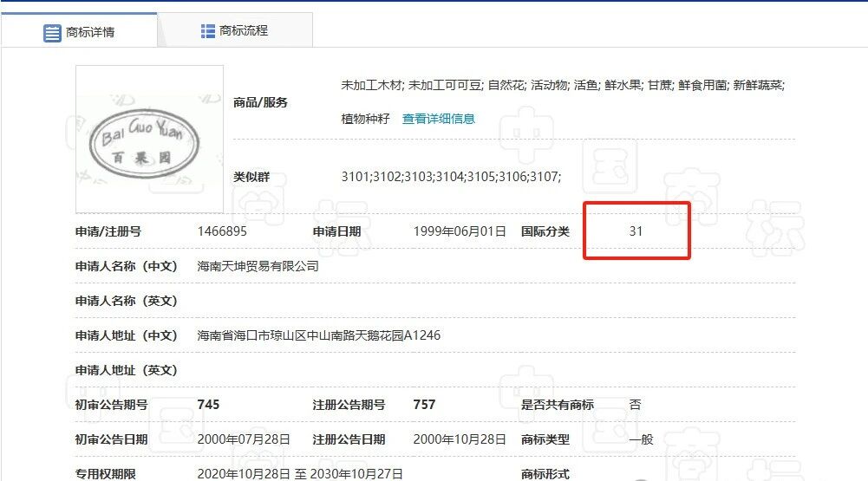Click the international class value 31
Screen dimensions: 868x481
[636, 231]
